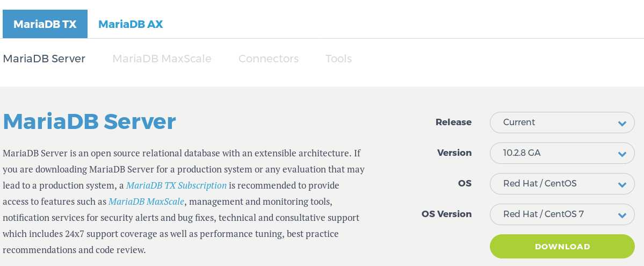Switch to the MariaDB TX tab
This screenshot has height=266, width=644.
coord(45,24)
